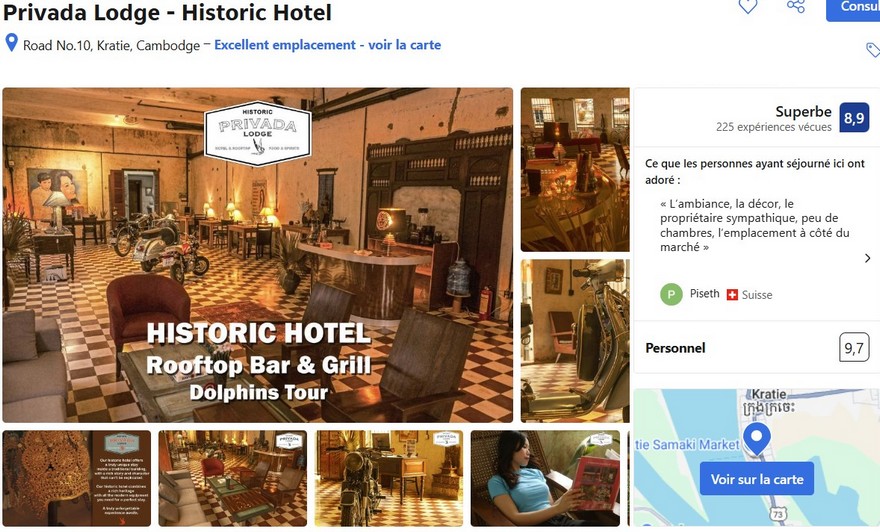Click the "225 expériences vécues" review count
This screenshot has height=532, width=880.
pos(773,127)
